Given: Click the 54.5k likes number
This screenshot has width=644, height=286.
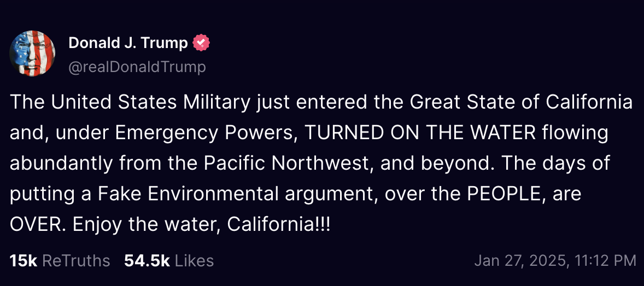Looking at the screenshot, I should (x=147, y=260).
